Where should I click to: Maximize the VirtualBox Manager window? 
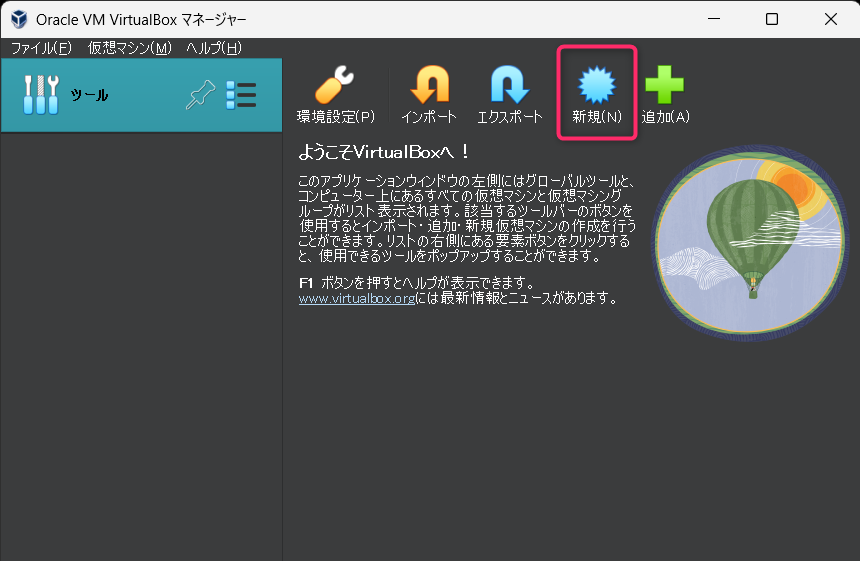tap(772, 19)
